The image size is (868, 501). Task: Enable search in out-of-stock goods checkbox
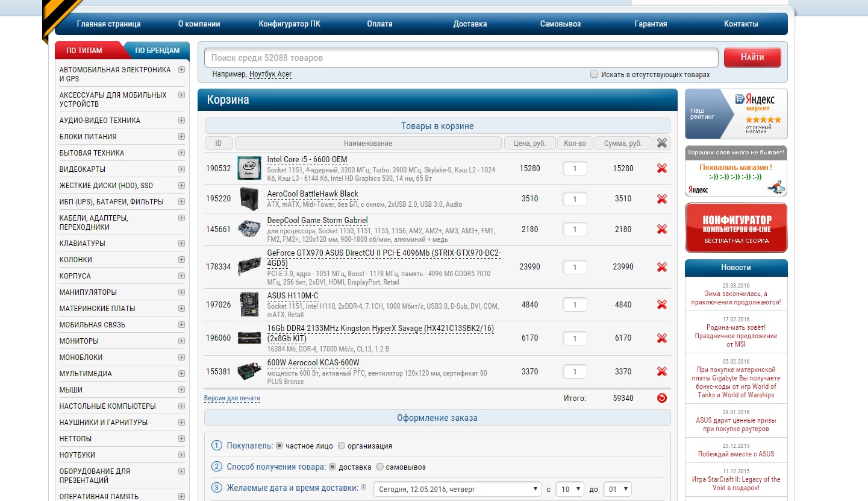(594, 75)
